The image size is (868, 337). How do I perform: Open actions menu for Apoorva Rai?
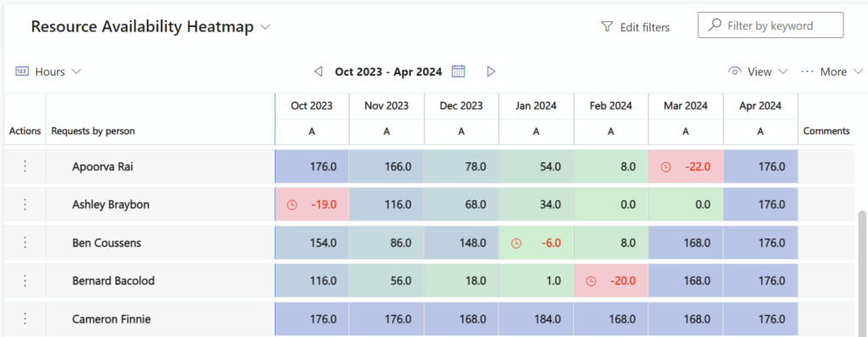click(x=25, y=166)
